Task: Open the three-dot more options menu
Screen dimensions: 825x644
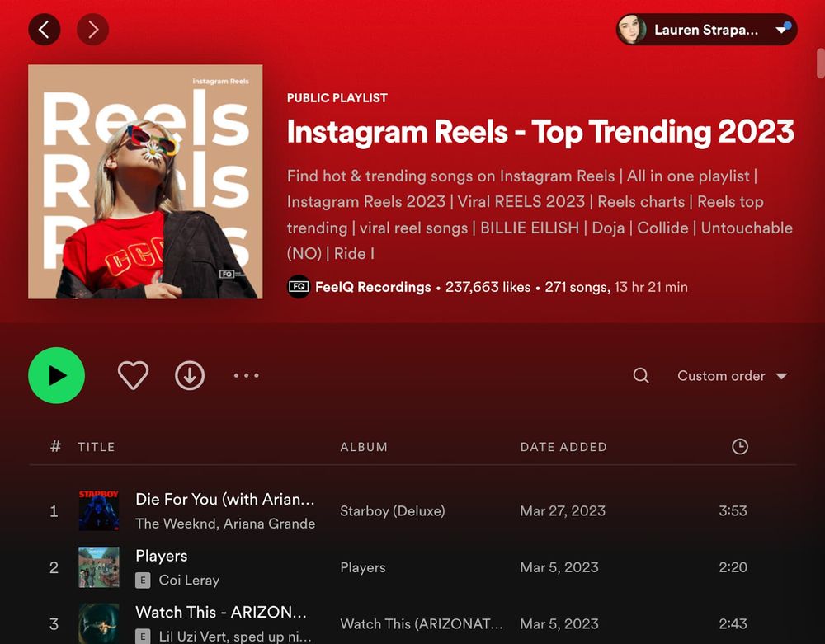Action: [x=246, y=376]
